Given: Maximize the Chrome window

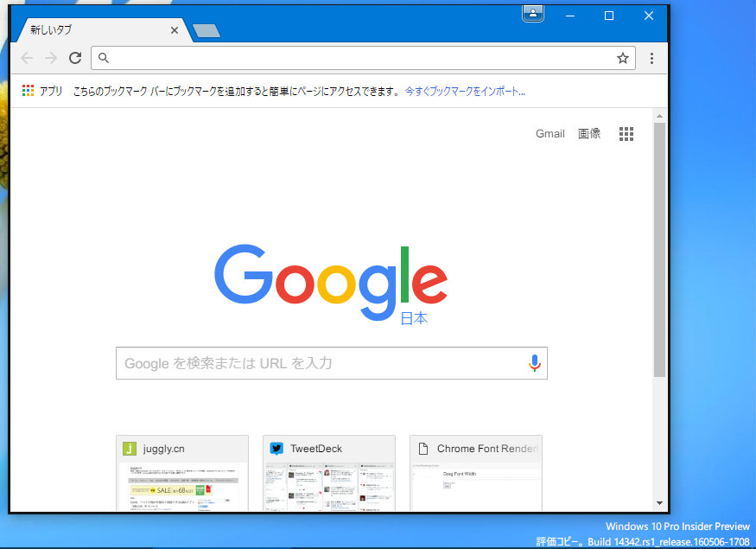Looking at the screenshot, I should (x=609, y=16).
